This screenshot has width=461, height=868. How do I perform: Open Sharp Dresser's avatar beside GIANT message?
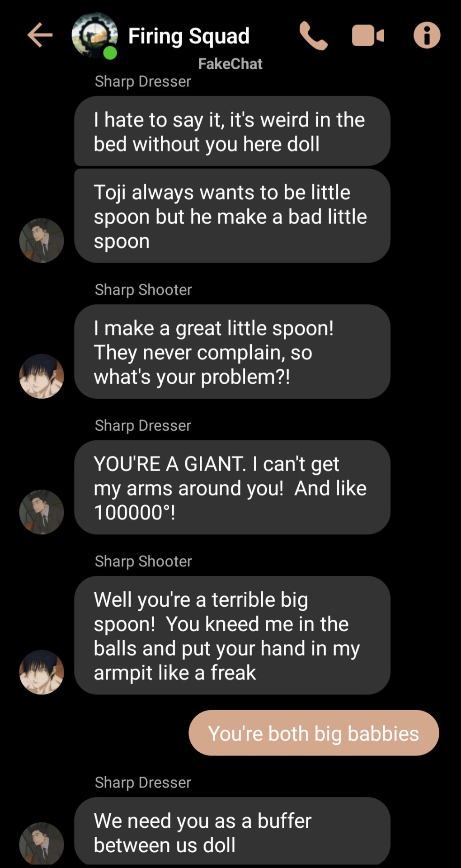pyautogui.click(x=42, y=512)
